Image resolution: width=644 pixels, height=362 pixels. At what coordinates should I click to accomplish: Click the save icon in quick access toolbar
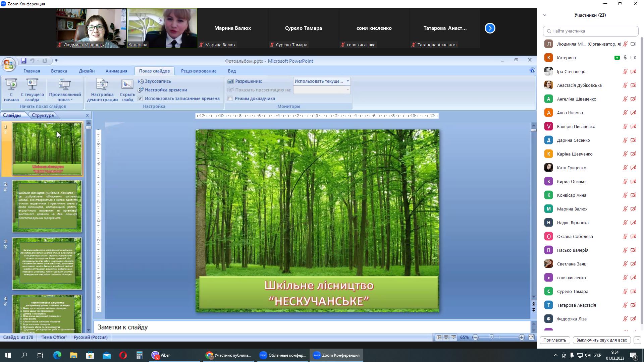[23, 61]
